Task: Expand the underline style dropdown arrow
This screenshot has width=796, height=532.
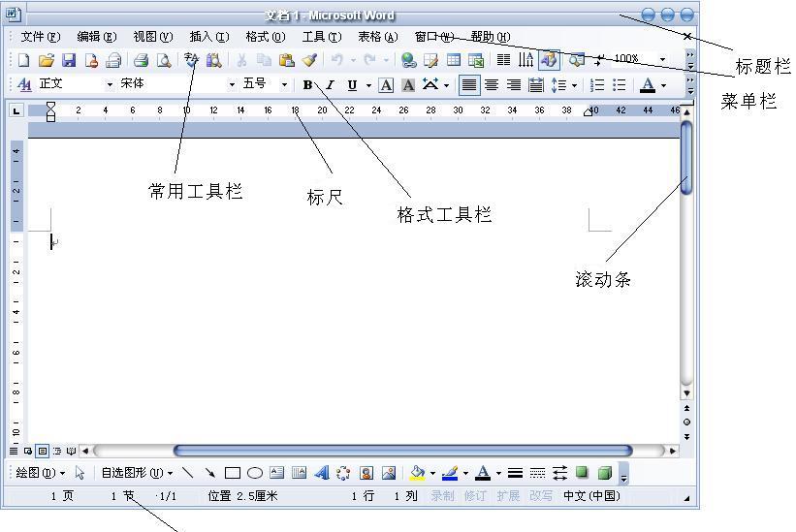Action: (x=368, y=85)
